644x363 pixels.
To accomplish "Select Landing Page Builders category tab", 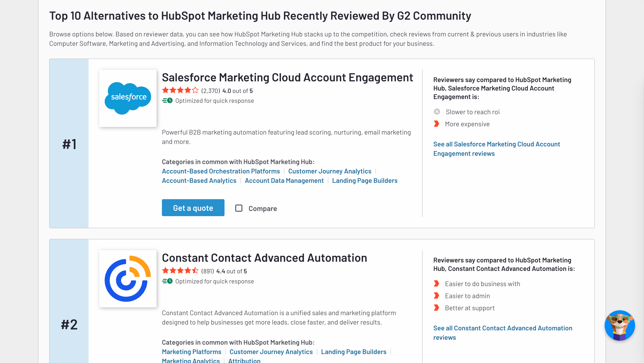I will point(364,180).
